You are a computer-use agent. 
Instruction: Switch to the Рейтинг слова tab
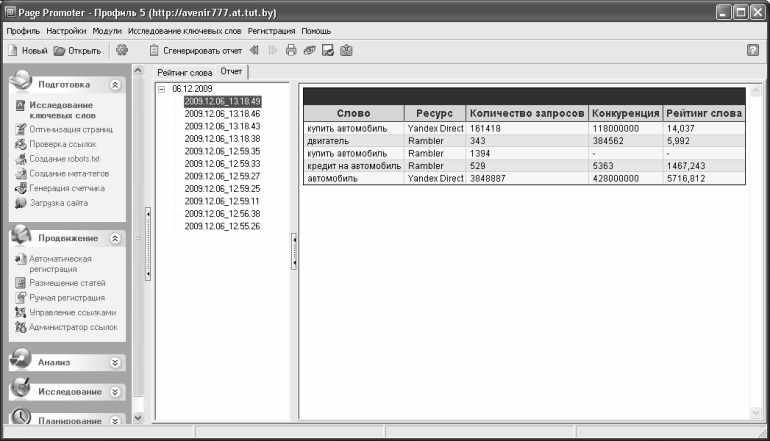[x=185, y=73]
